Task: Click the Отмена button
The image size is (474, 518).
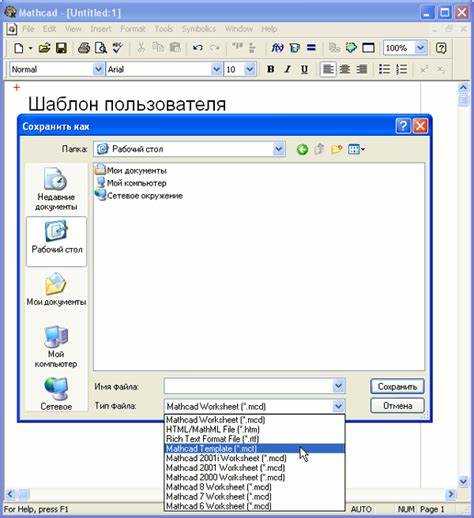Action: point(397,406)
